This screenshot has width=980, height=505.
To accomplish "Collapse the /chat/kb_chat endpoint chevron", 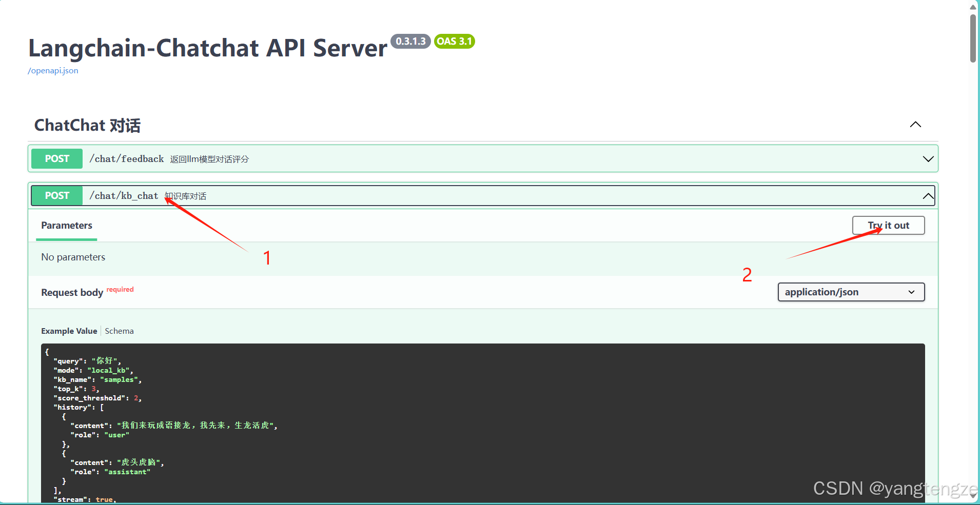I will tap(928, 196).
